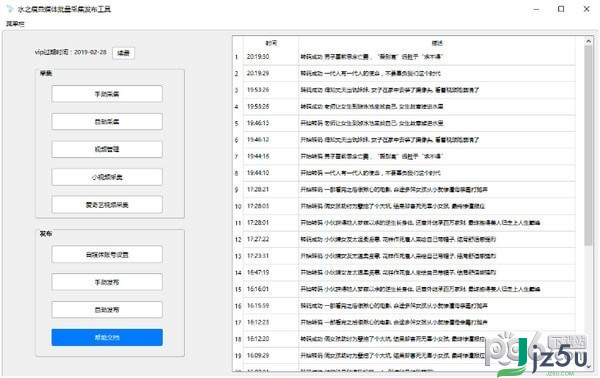
Task: Open 手动采集 manual collection
Action: click(107, 94)
